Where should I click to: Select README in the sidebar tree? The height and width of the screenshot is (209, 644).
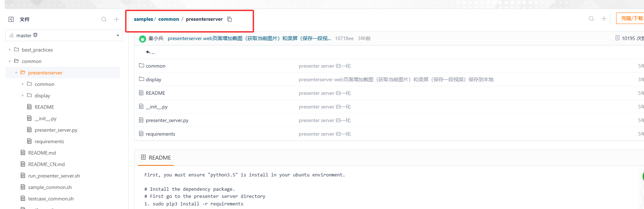(x=44, y=107)
